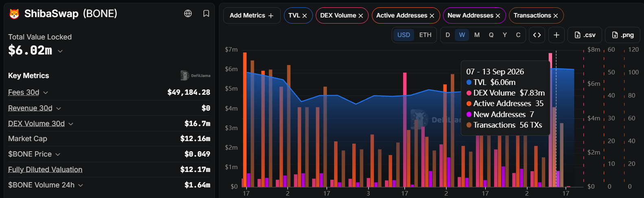This screenshot has height=198, width=644.
Task: Remove DEX Volume metric via its X
Action: (x=360, y=15)
